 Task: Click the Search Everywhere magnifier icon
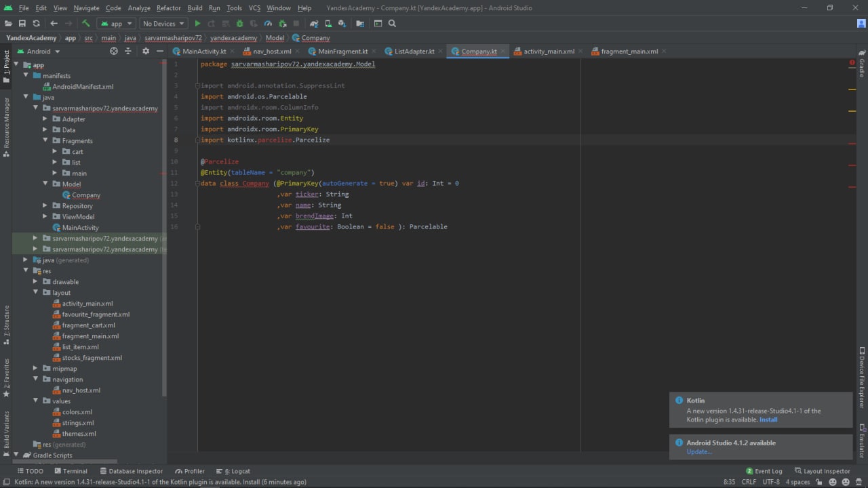coord(392,24)
